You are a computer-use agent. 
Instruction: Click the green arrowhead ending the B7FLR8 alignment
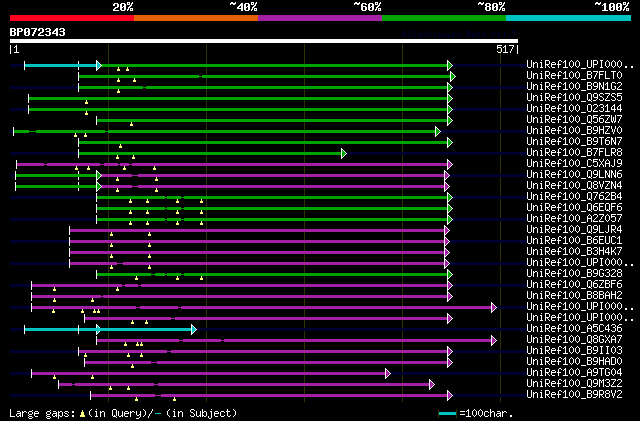click(x=344, y=154)
